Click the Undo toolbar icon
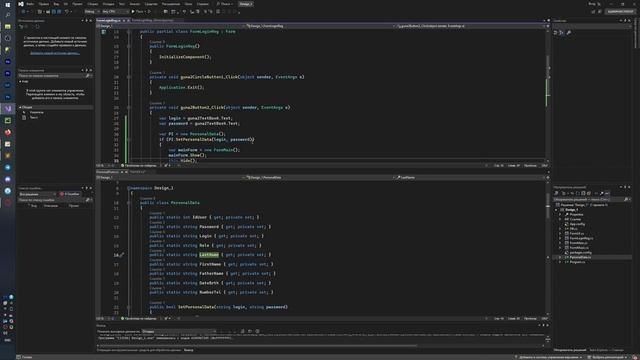Screen dimensions: 640x360 click(x=67, y=11)
